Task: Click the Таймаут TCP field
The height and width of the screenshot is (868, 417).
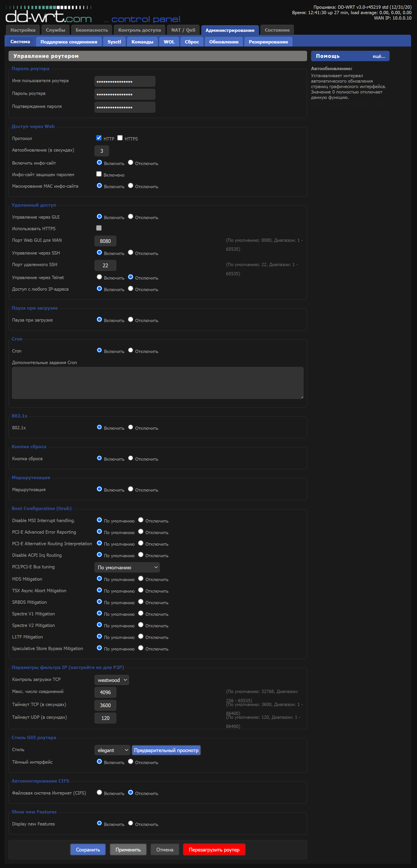Action: [105, 705]
